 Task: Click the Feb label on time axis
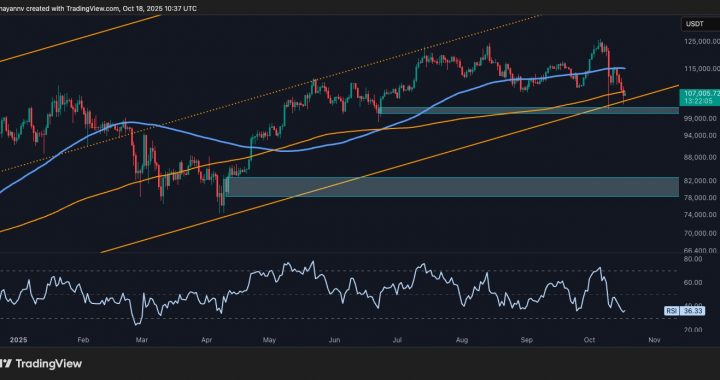point(83,340)
